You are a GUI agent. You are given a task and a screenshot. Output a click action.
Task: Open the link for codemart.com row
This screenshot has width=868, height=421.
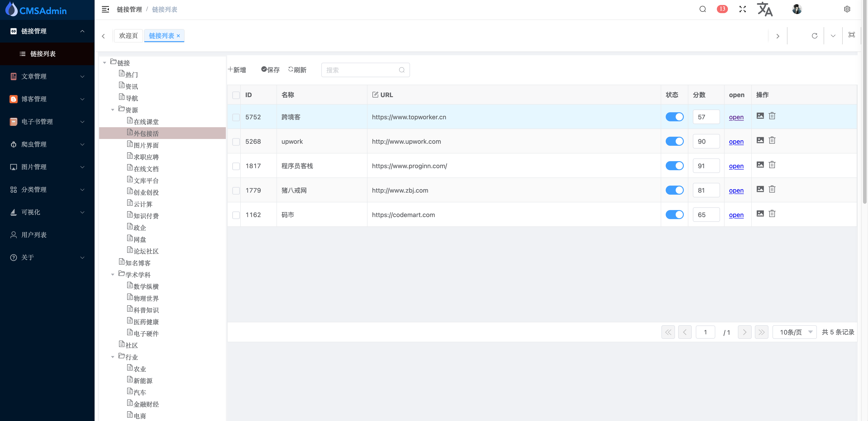(736, 215)
